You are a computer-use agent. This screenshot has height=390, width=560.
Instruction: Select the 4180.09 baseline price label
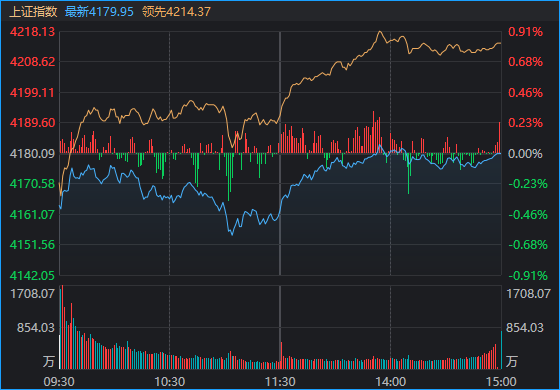(x=32, y=154)
